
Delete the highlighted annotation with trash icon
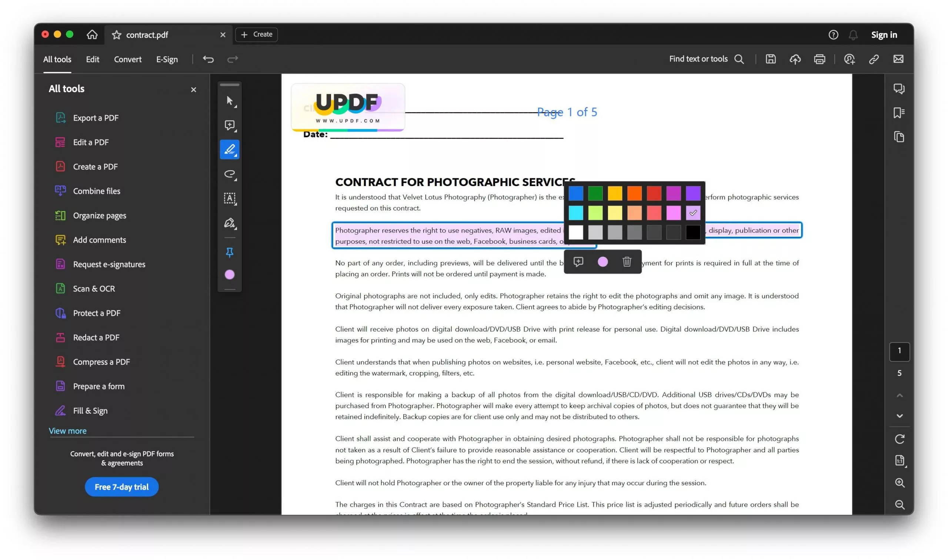627,262
